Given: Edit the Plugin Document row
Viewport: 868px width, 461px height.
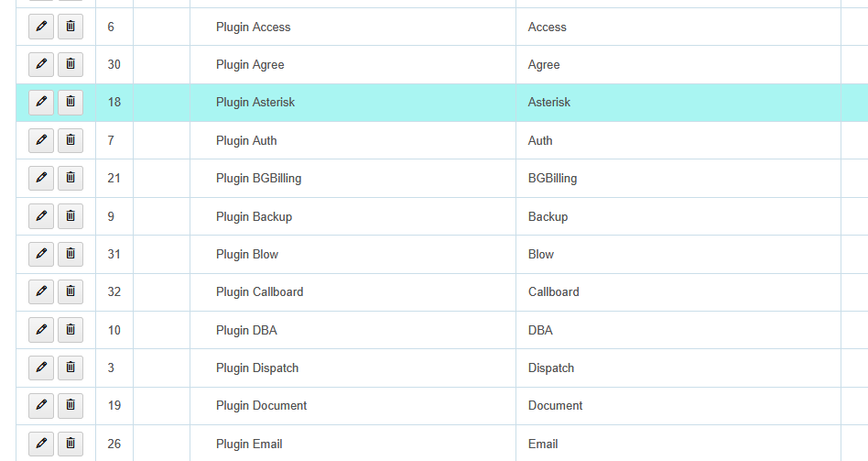Looking at the screenshot, I should click(41, 405).
